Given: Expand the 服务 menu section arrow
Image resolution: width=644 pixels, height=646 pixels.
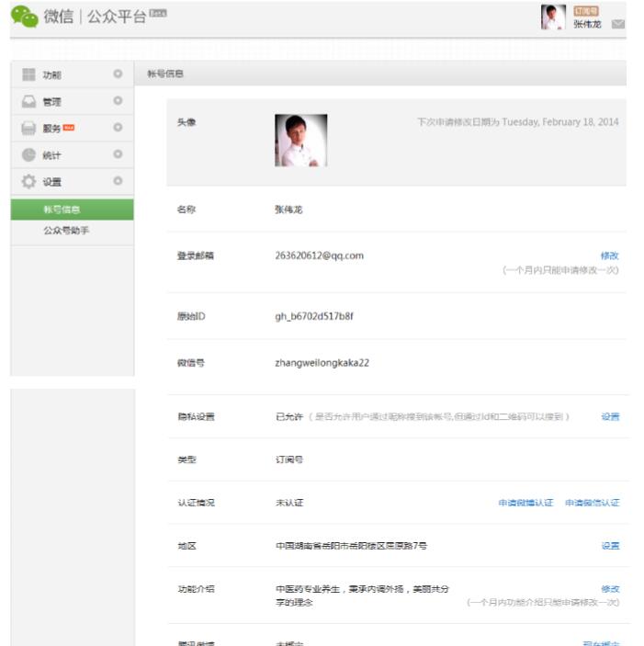Looking at the screenshot, I should (x=118, y=128).
